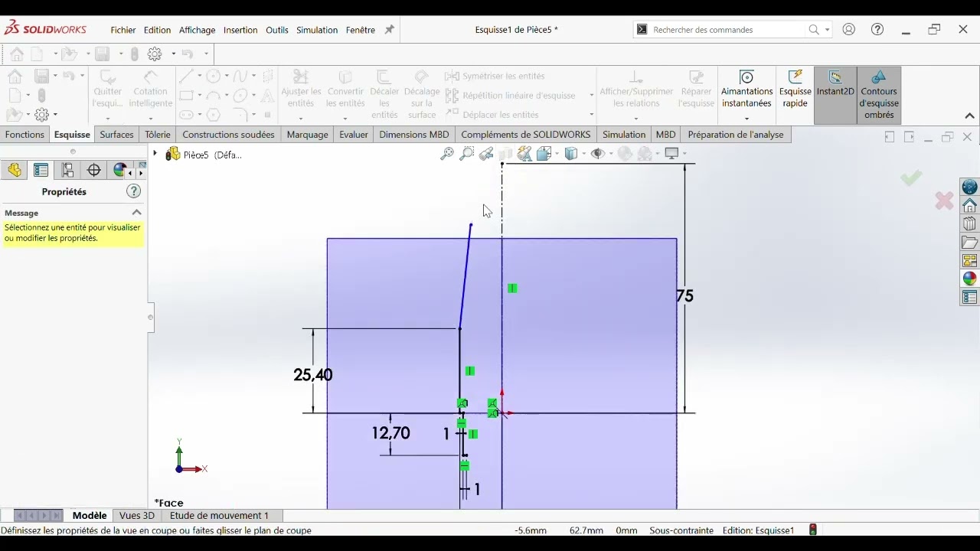Image resolution: width=980 pixels, height=551 pixels.
Task: Open DimXpertManager tab icon
Action: (x=94, y=170)
